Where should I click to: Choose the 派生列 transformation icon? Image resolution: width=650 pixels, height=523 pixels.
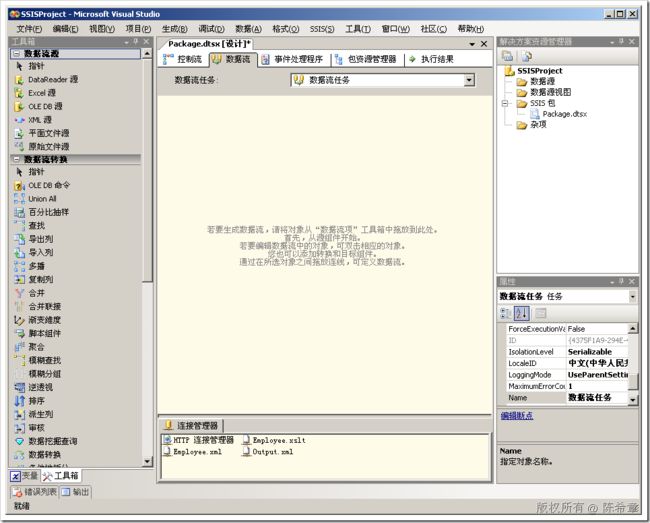[x=19, y=414]
